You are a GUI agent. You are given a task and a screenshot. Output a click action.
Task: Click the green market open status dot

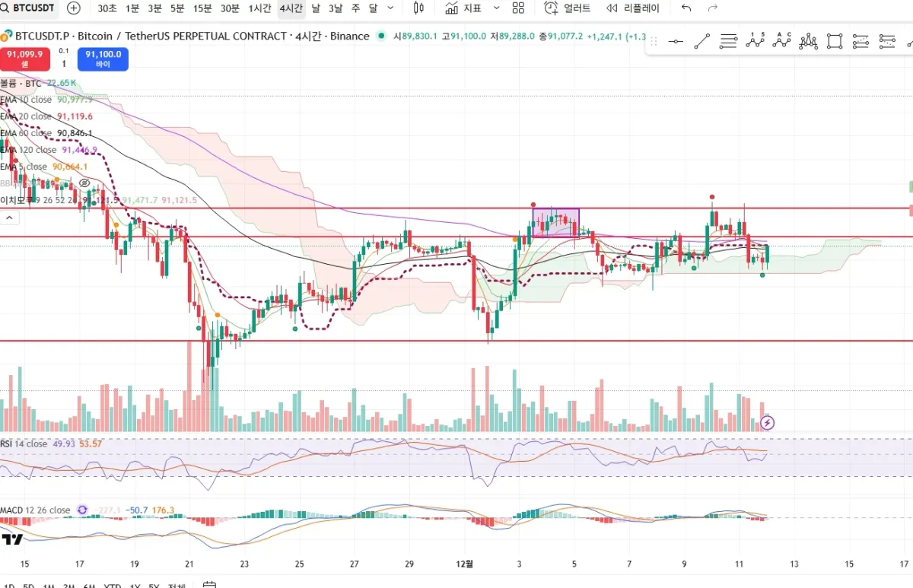(x=380, y=36)
